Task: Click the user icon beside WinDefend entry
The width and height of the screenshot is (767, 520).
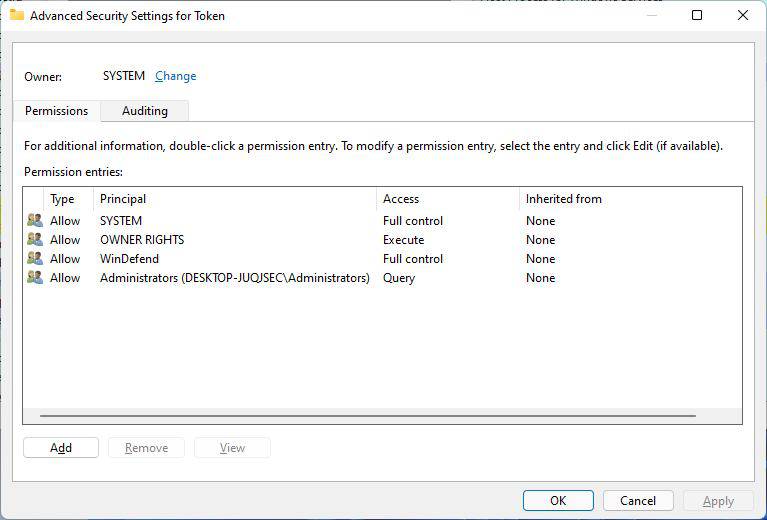Action: click(x=35, y=259)
